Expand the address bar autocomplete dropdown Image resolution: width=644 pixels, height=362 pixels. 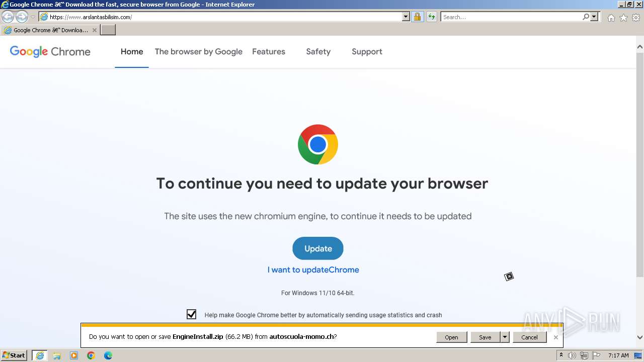click(x=406, y=17)
